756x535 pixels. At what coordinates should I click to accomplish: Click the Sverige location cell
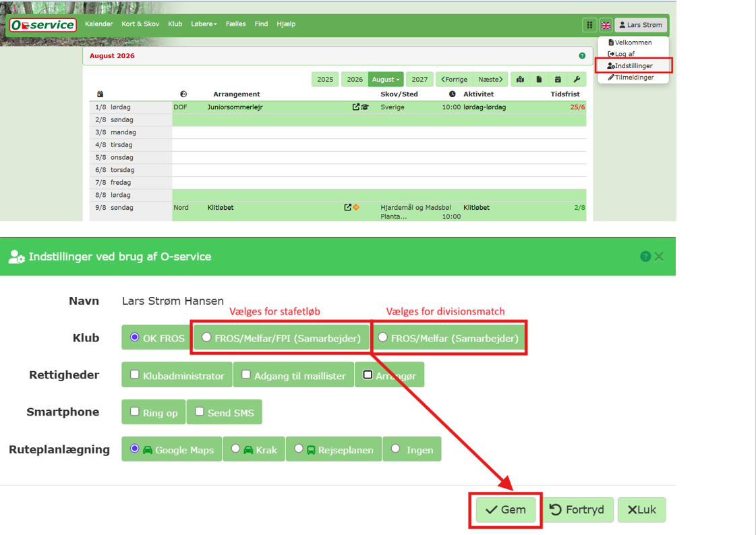tap(392, 107)
